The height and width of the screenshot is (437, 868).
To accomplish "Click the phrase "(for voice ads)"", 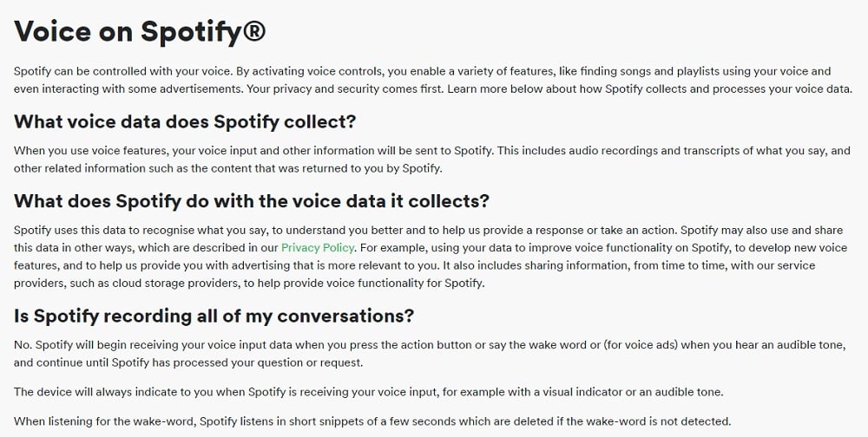I will click(x=641, y=345).
